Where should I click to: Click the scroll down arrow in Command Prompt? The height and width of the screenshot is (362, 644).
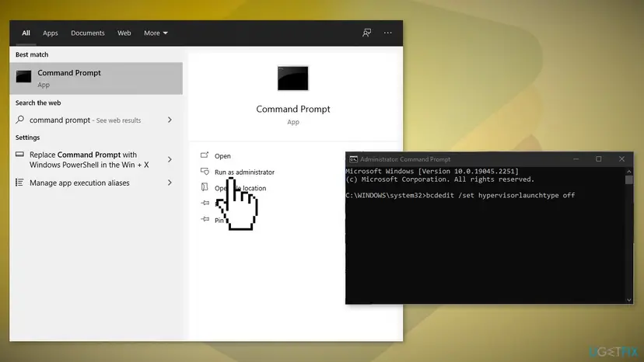[628, 300]
